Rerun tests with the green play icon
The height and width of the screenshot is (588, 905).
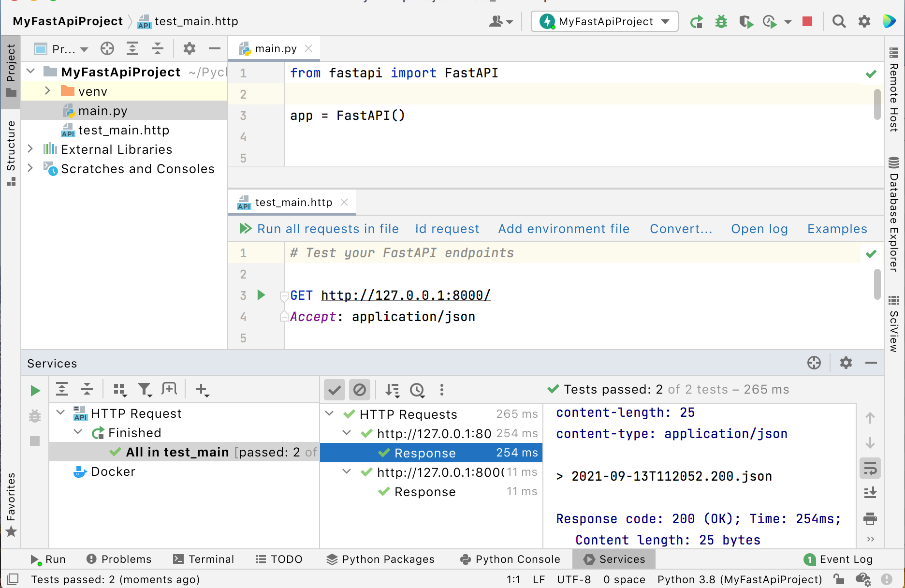tap(34, 390)
